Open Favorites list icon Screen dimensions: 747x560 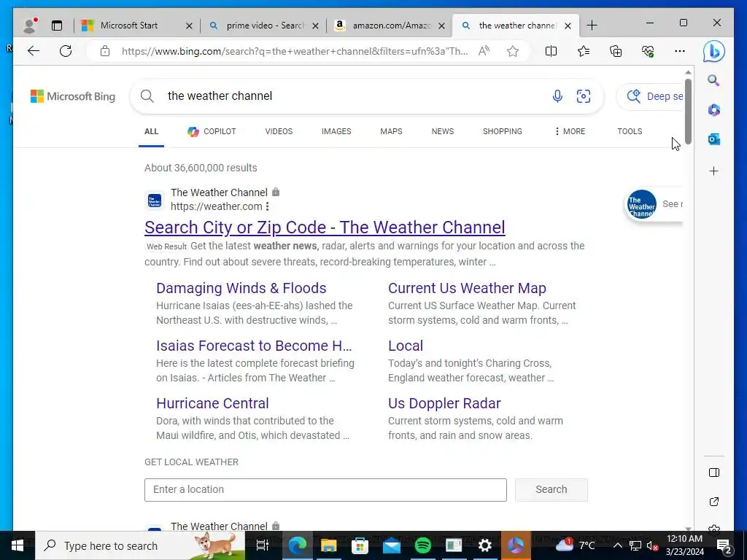tap(584, 51)
